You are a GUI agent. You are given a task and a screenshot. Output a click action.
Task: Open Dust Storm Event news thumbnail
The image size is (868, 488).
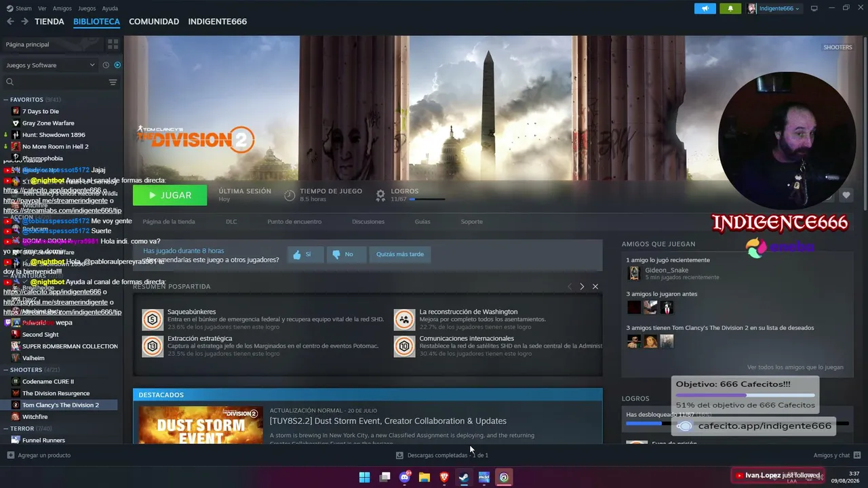201,425
